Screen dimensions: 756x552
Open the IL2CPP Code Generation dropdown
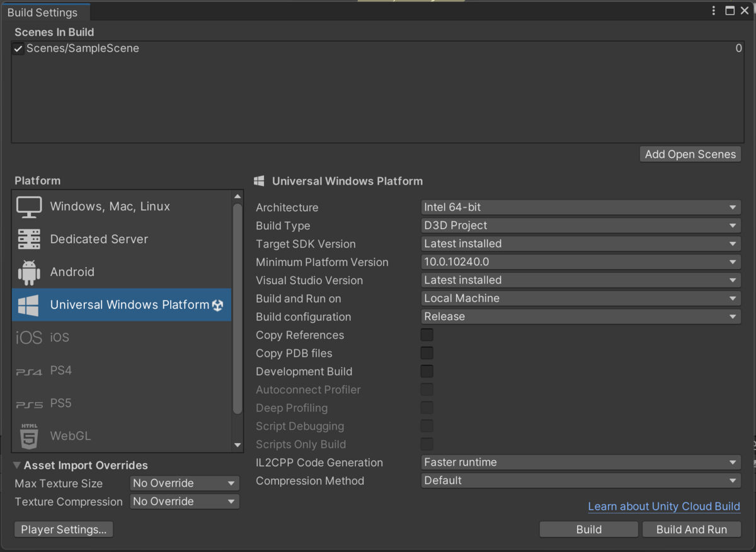point(581,462)
